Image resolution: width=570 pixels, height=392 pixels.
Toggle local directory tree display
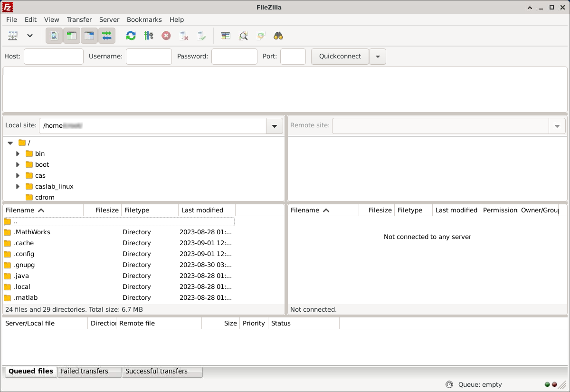pos(71,36)
